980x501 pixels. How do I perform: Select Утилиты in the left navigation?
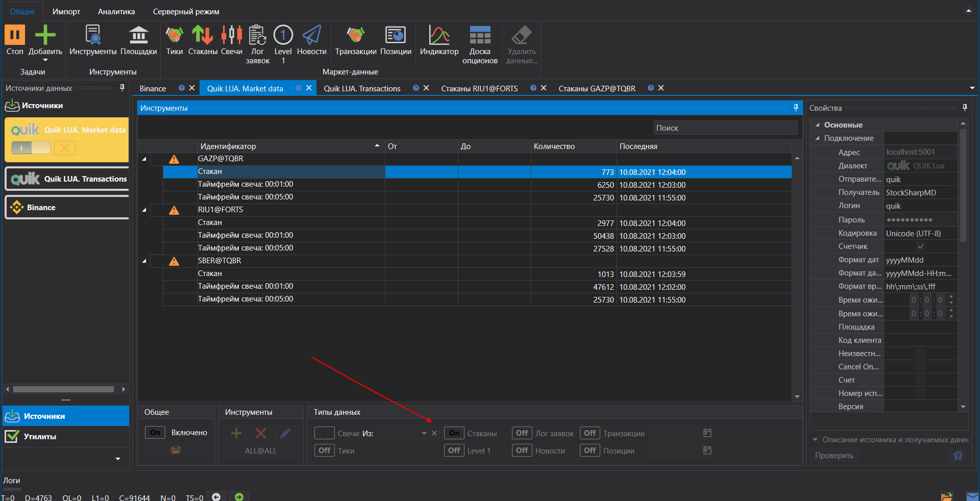pyautogui.click(x=66, y=437)
